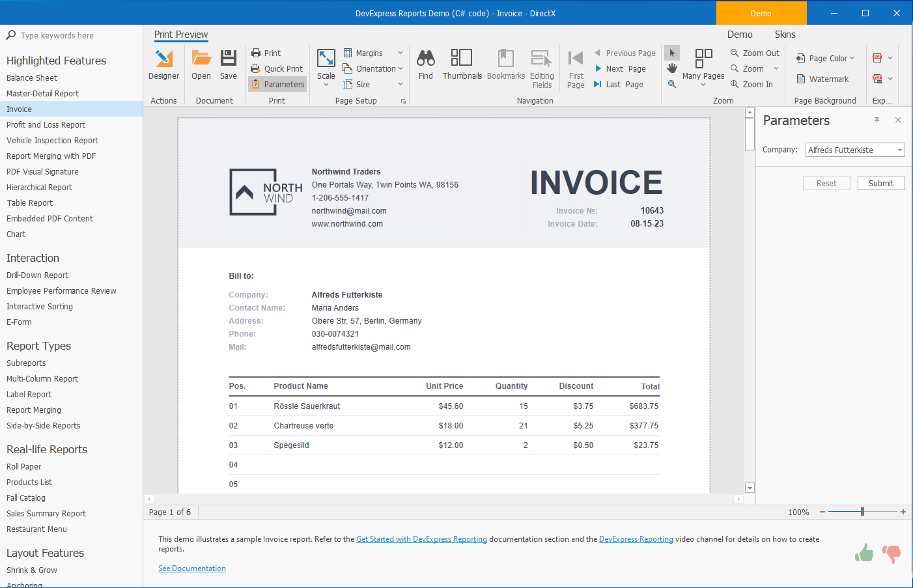Select the Magnifier tool
This screenshot has height=588, width=913.
[672, 84]
